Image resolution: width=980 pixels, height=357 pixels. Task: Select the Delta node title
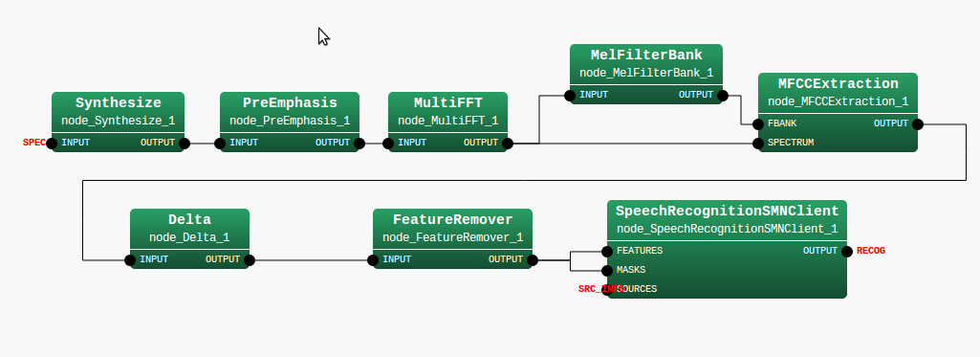190,220
